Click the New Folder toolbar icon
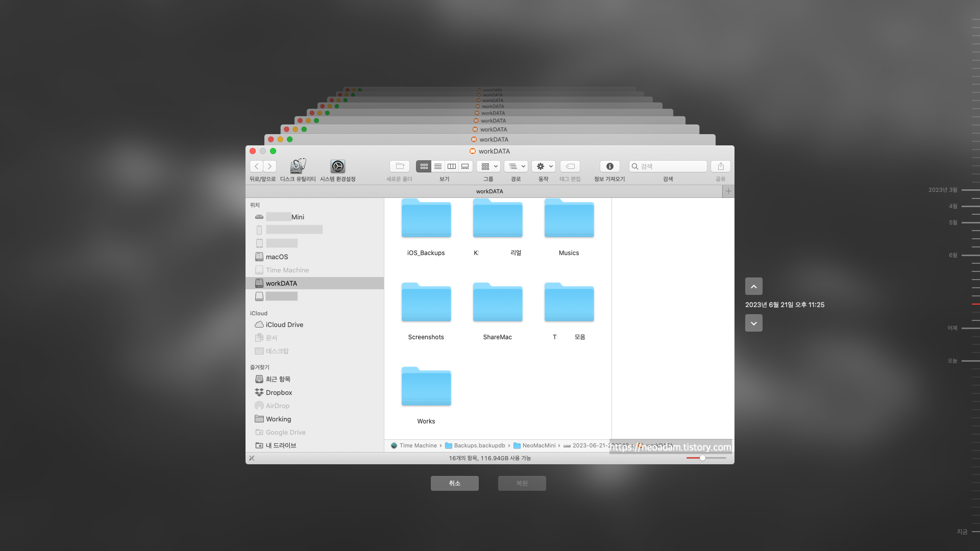Viewport: 980px width, 551px height. pyautogui.click(x=400, y=166)
